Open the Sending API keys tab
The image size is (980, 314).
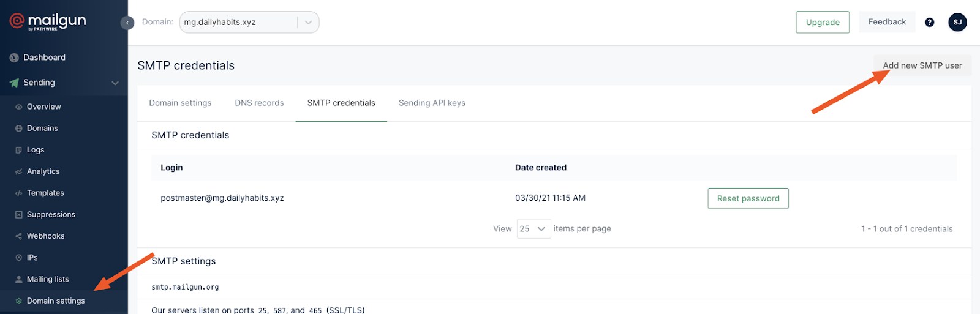(432, 103)
